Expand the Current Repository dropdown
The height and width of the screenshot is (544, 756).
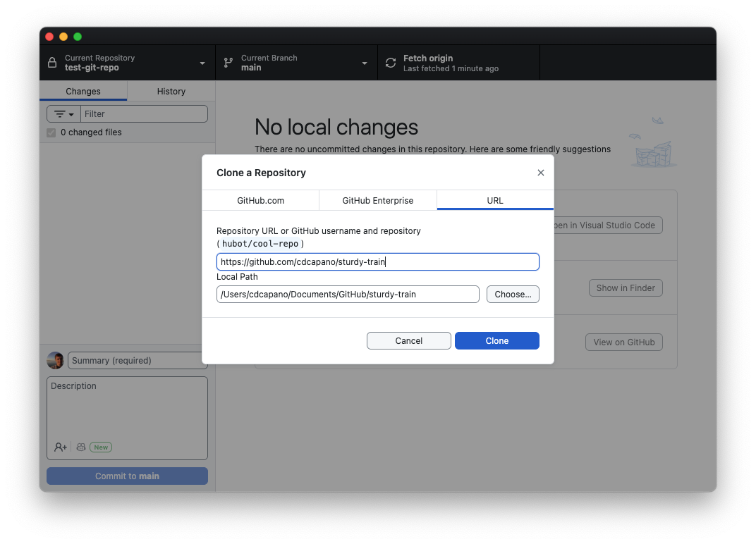click(127, 63)
